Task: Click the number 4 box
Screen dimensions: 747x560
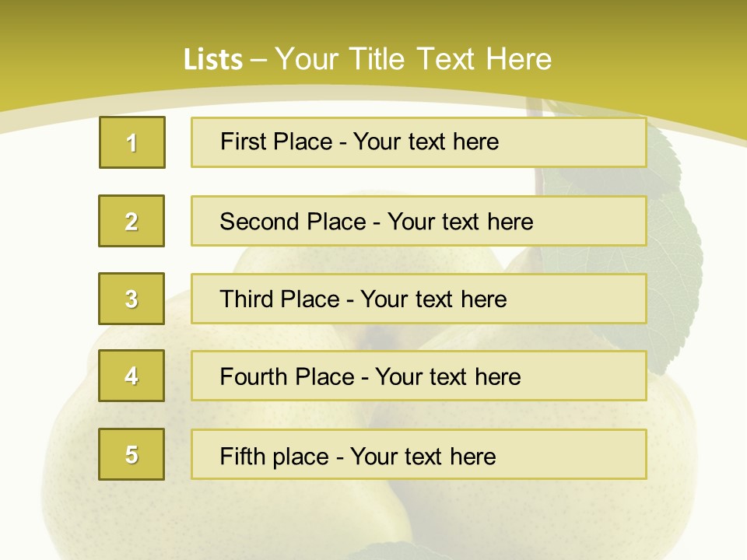Action: pos(132,376)
